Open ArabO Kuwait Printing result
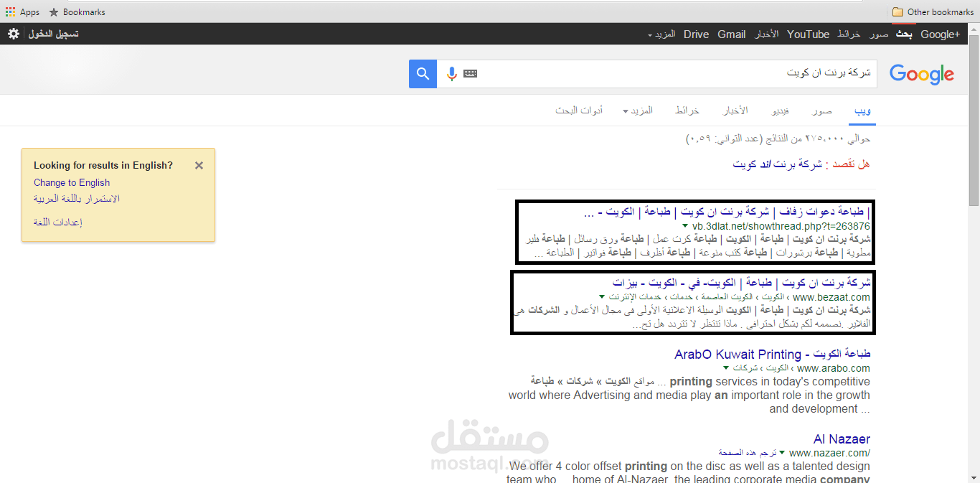The width and height of the screenshot is (980, 483). pos(773,355)
